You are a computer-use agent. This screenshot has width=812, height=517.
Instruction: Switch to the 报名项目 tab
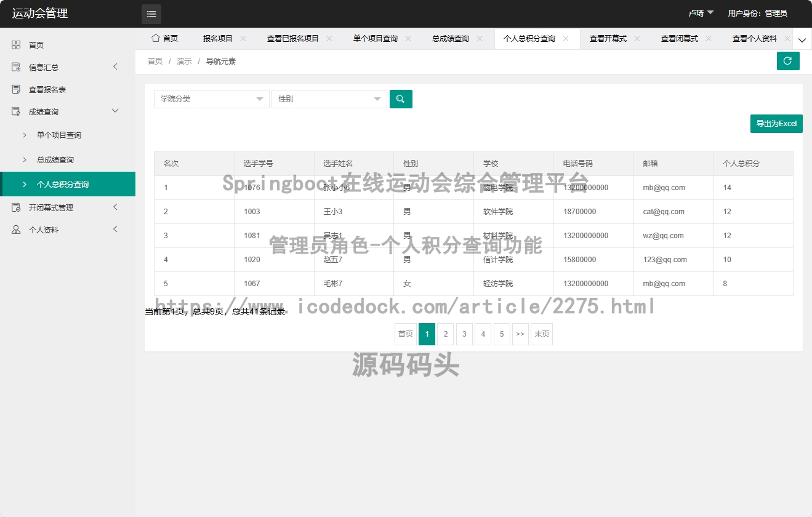tap(218, 38)
